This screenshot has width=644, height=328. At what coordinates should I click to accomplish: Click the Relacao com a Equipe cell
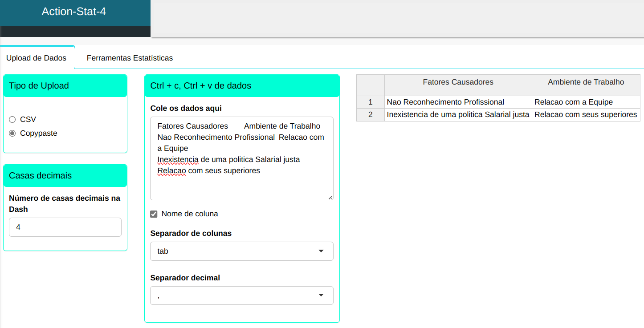[574, 102]
